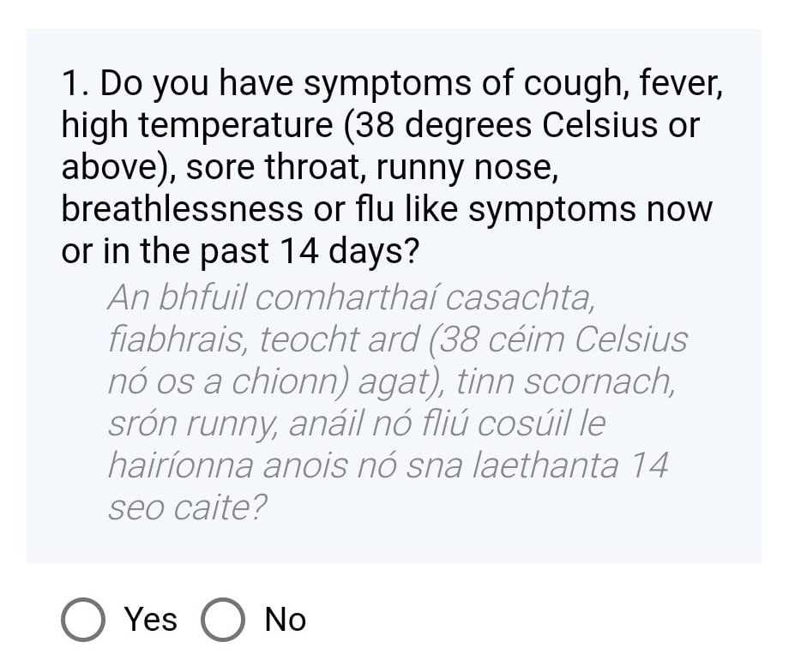The height and width of the screenshot is (672, 801).
Task: Click the words 'high temperature' in question
Action: point(197,125)
